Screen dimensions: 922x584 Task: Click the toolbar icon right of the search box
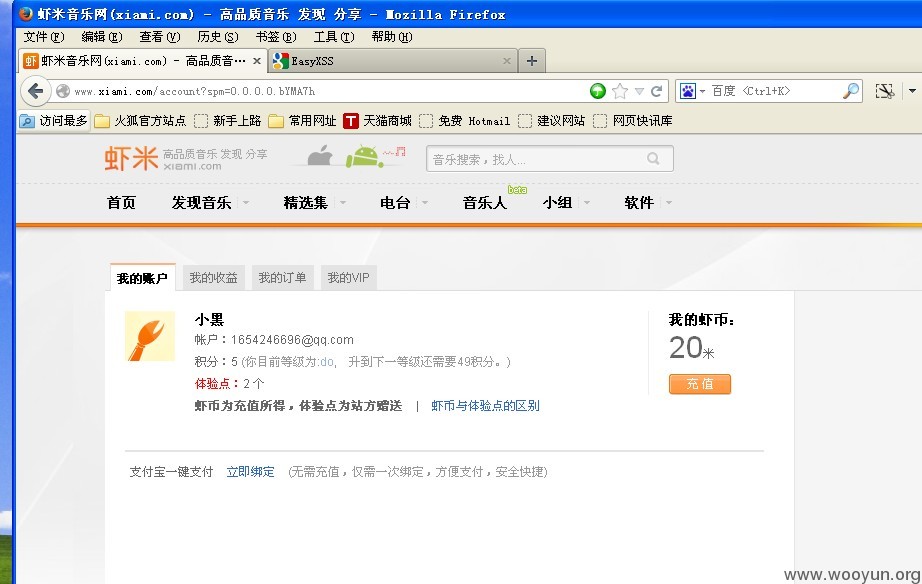(x=884, y=91)
